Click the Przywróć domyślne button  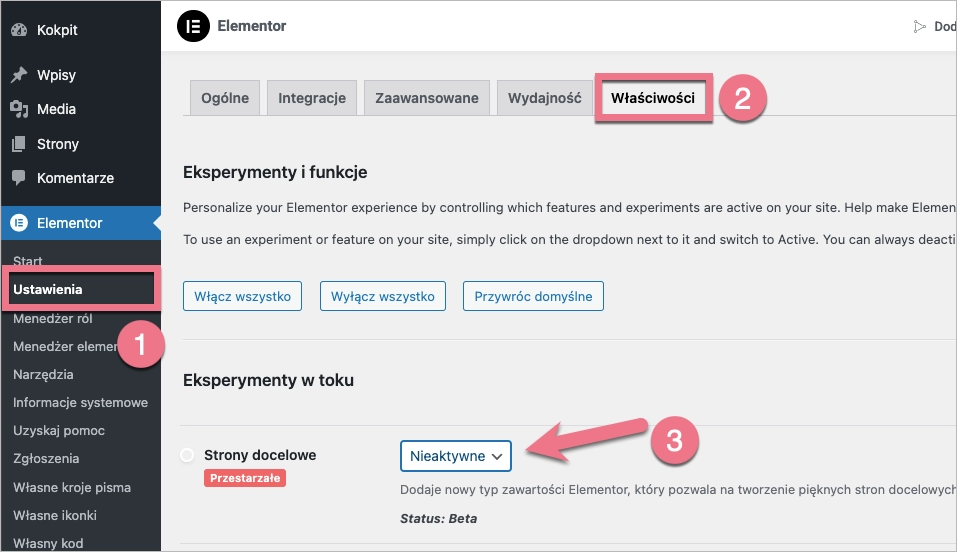click(x=533, y=296)
